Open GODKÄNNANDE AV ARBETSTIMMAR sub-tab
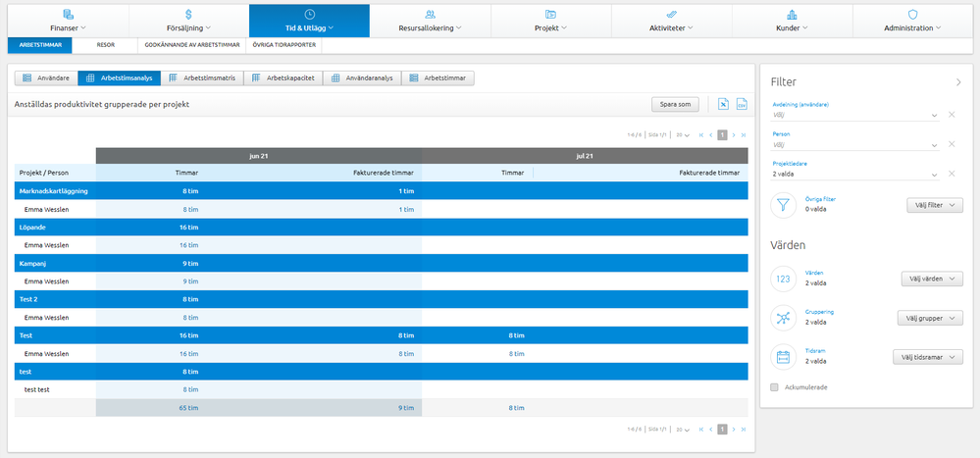 [x=192, y=45]
